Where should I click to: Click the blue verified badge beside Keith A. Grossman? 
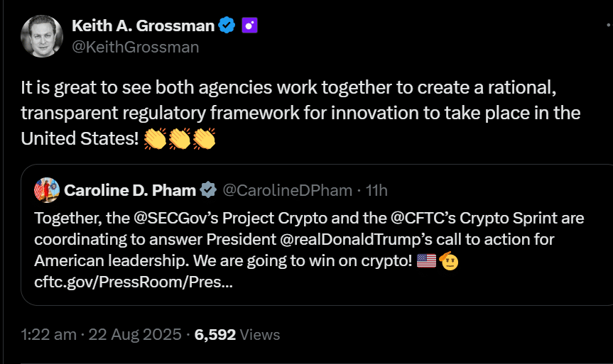click(x=227, y=26)
